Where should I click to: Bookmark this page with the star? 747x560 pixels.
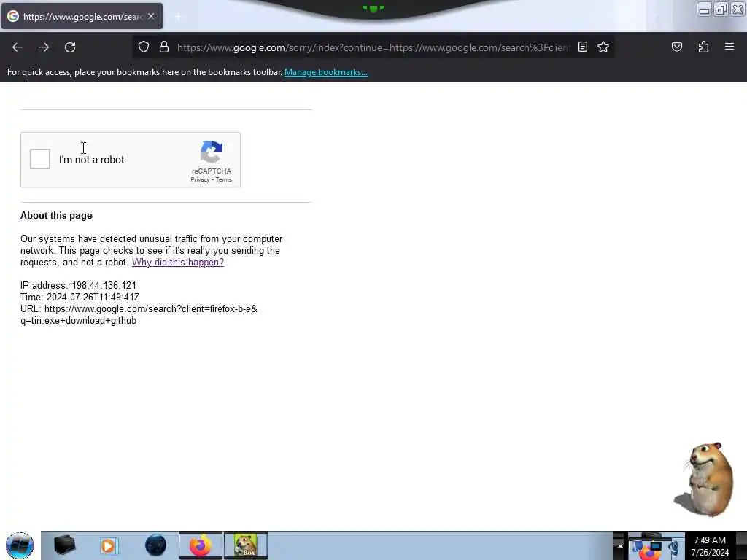[603, 47]
